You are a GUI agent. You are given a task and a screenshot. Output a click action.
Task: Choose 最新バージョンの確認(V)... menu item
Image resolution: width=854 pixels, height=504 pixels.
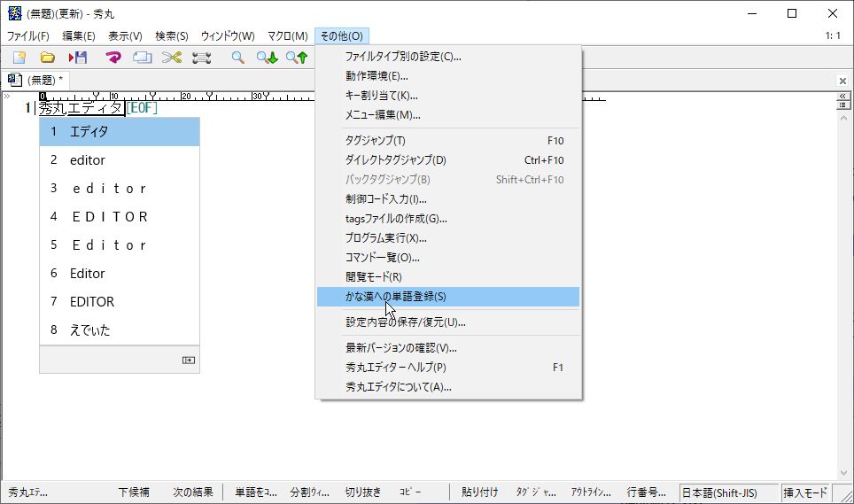click(x=448, y=348)
